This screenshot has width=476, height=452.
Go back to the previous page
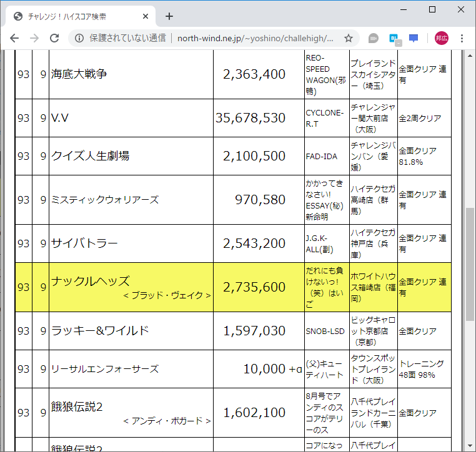click(x=14, y=38)
